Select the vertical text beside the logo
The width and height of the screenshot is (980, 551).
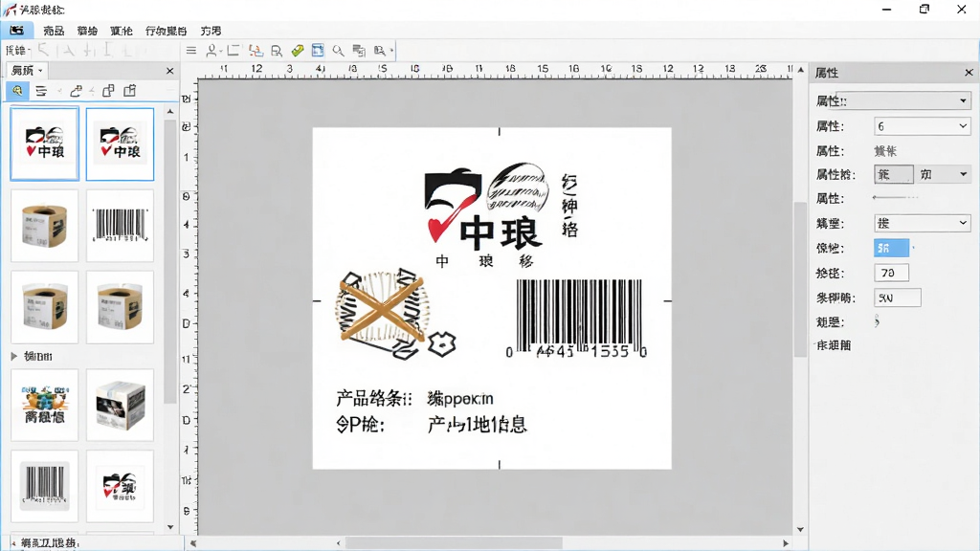click(x=569, y=206)
